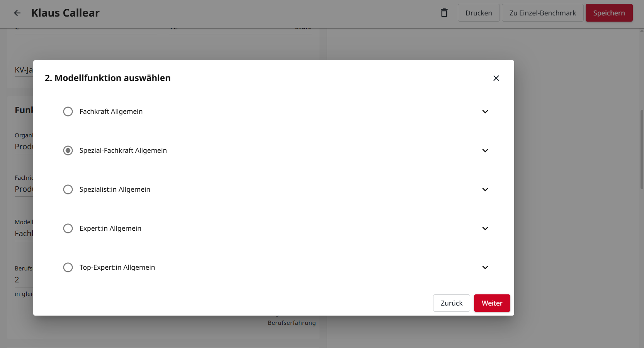Image resolution: width=644 pixels, height=348 pixels.
Task: Click the trash delete icon
Action: (x=444, y=13)
